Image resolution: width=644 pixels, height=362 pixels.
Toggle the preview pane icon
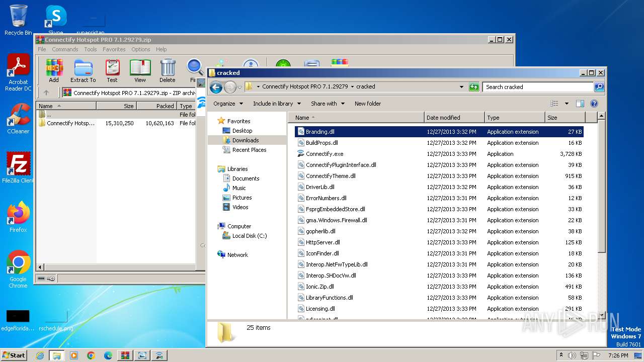(580, 104)
